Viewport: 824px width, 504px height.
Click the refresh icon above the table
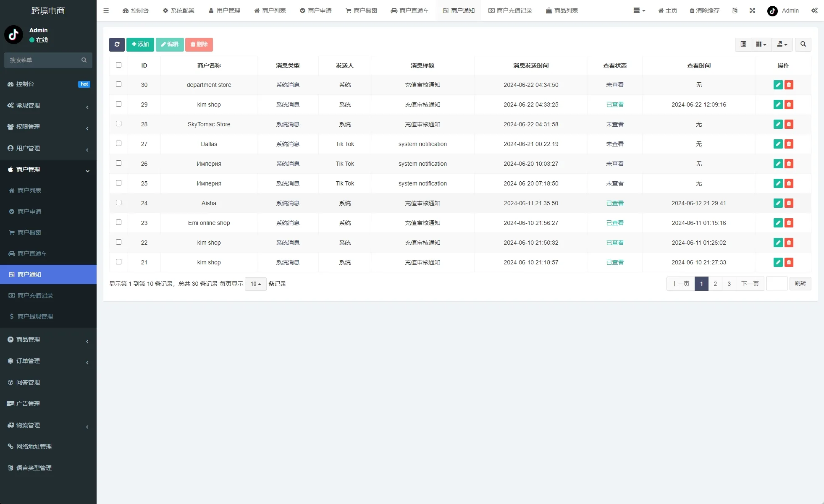click(x=117, y=44)
